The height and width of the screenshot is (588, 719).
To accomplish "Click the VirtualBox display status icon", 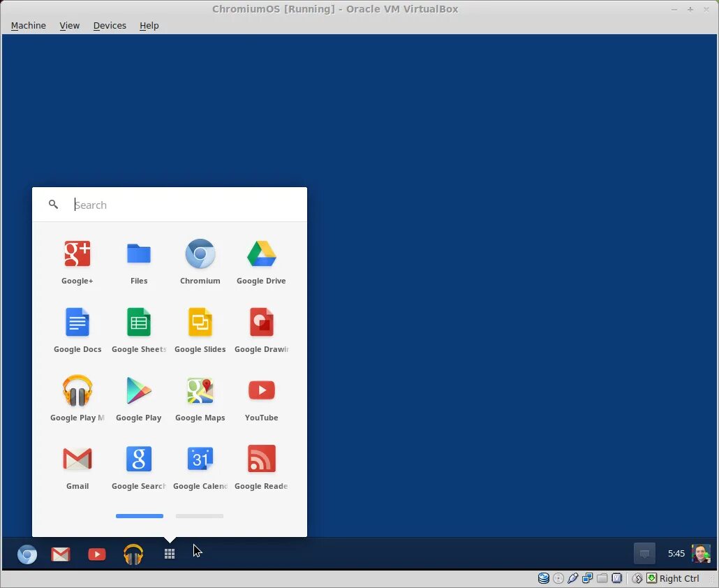I will point(617,578).
